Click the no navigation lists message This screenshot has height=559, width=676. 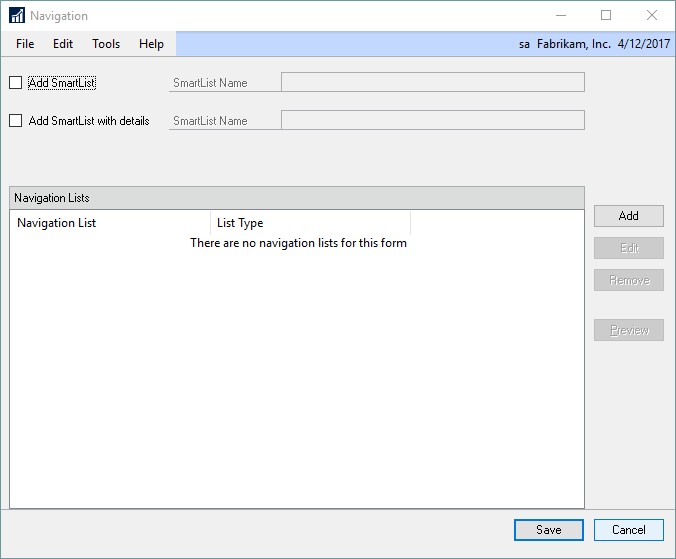(x=298, y=243)
